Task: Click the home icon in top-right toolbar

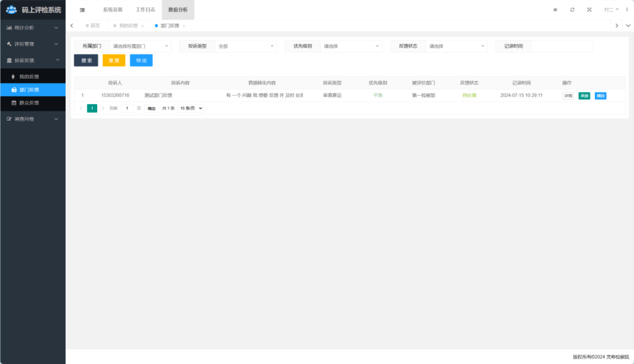Action: pos(555,10)
